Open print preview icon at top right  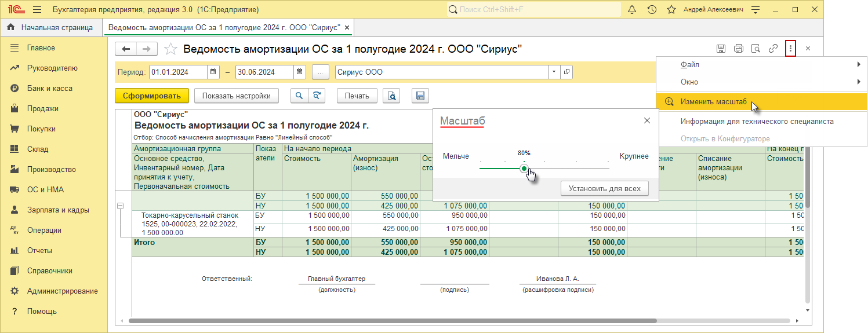point(756,49)
